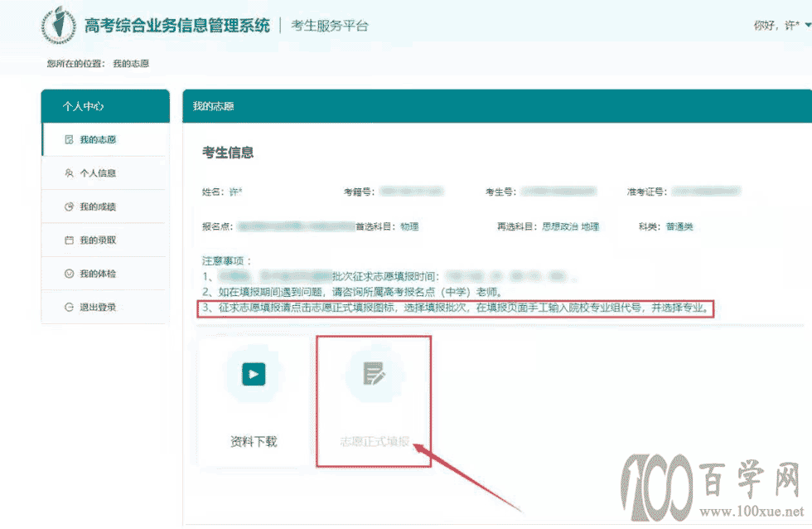Image resolution: width=812 pixels, height=529 pixels.
Task: Click the 我的志愿 panel title bar
Action: pyautogui.click(x=497, y=106)
